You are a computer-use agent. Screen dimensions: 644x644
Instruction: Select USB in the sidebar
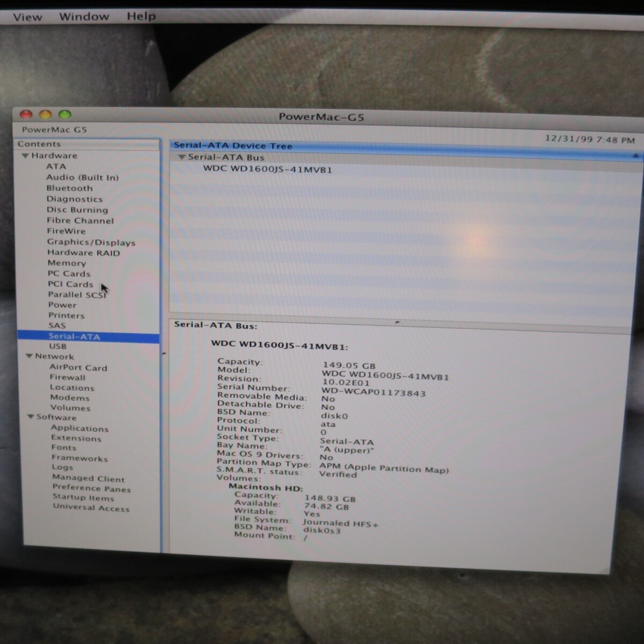click(57, 346)
